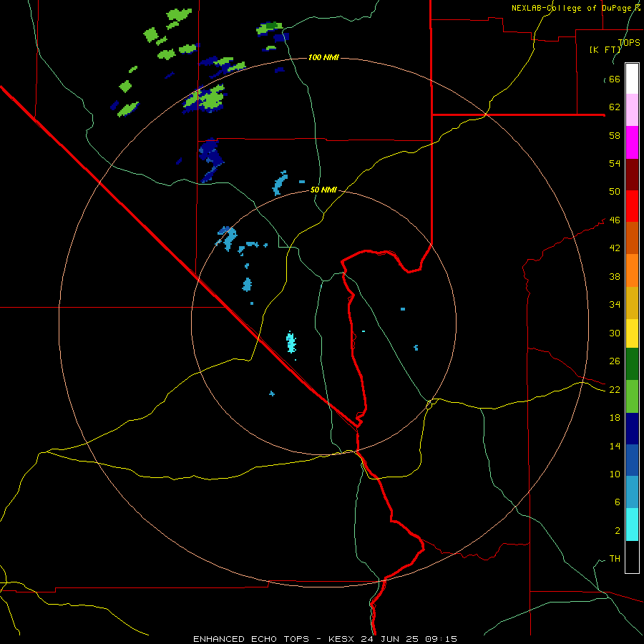This screenshot has height=644, width=644.
Task: Click the bright orange legend swatch
Action: tap(632, 270)
